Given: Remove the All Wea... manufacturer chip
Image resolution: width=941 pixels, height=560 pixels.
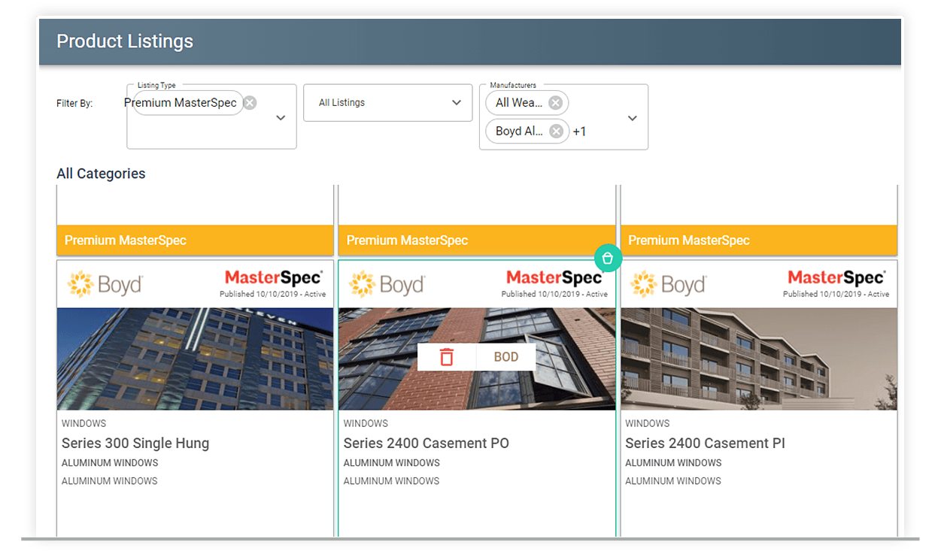Looking at the screenshot, I should (555, 102).
